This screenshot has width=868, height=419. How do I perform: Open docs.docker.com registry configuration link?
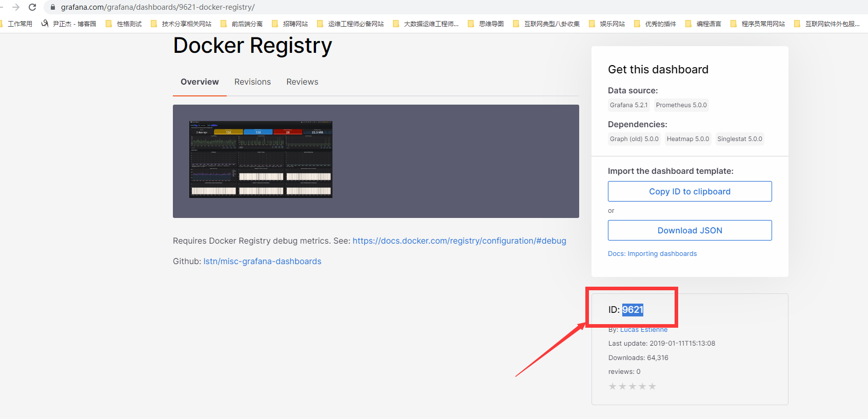point(459,241)
